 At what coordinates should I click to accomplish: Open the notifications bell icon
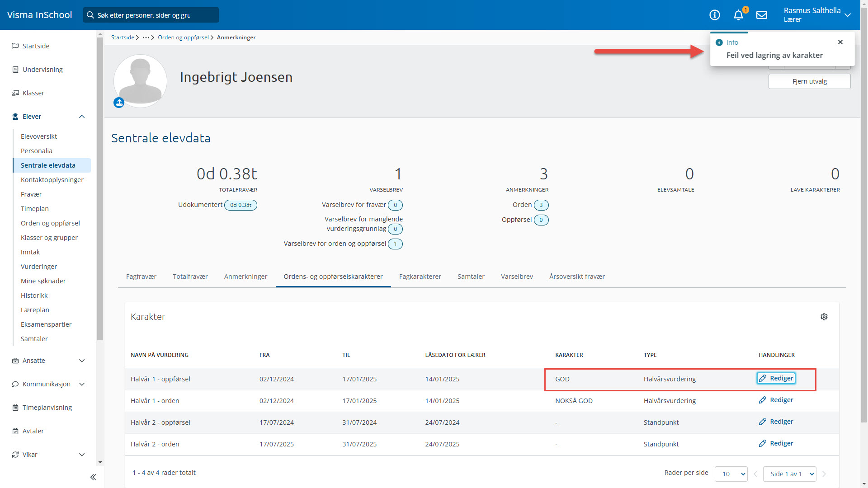[x=738, y=15]
